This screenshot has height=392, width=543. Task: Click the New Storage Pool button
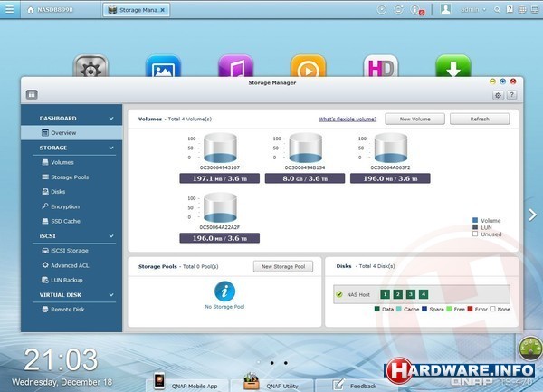click(x=283, y=266)
